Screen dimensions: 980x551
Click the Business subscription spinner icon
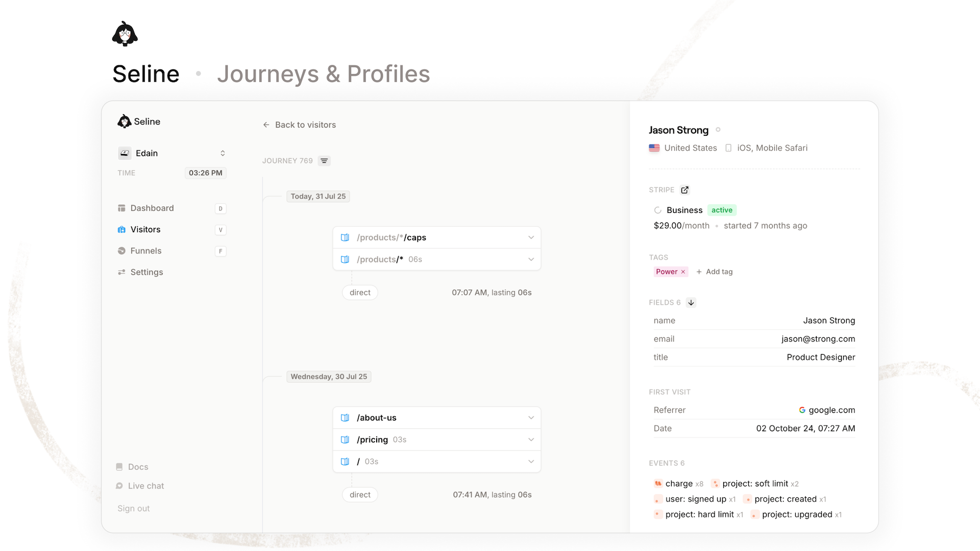click(x=658, y=210)
